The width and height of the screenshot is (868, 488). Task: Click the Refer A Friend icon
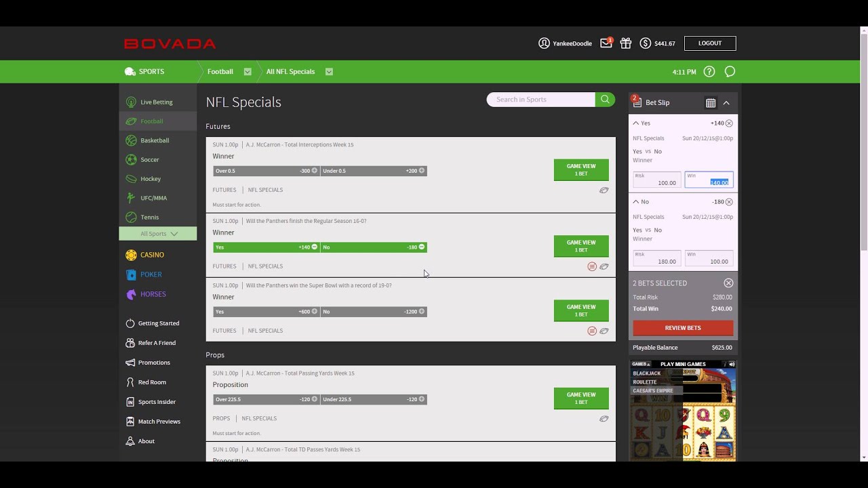click(130, 343)
